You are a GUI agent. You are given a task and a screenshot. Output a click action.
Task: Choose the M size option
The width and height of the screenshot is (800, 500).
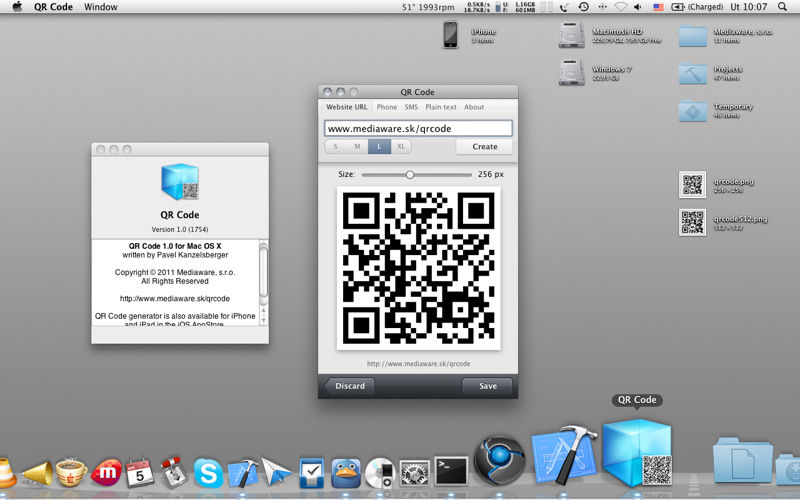pyautogui.click(x=357, y=146)
